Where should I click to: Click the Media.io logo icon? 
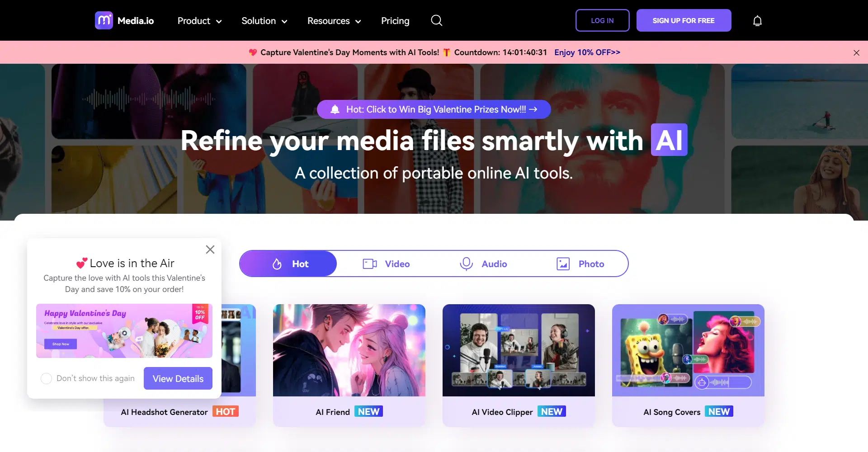[104, 20]
